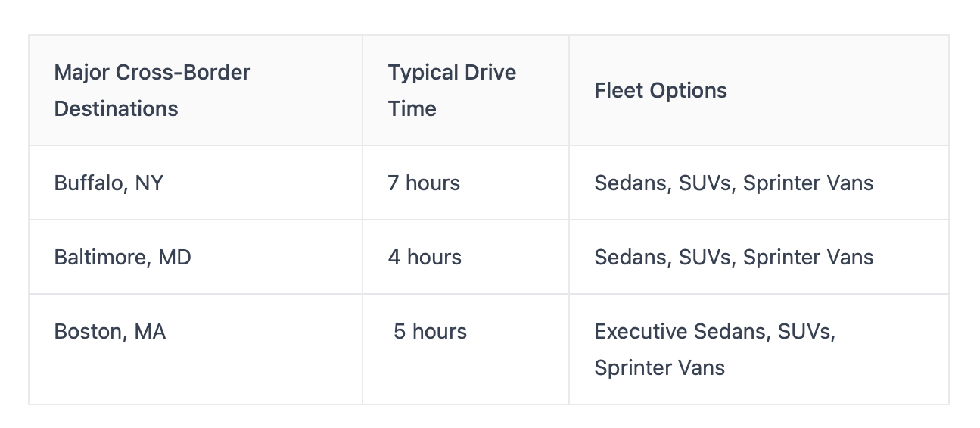The image size is (980, 428).
Task: Click the word Buffalo
Action: [89, 183]
